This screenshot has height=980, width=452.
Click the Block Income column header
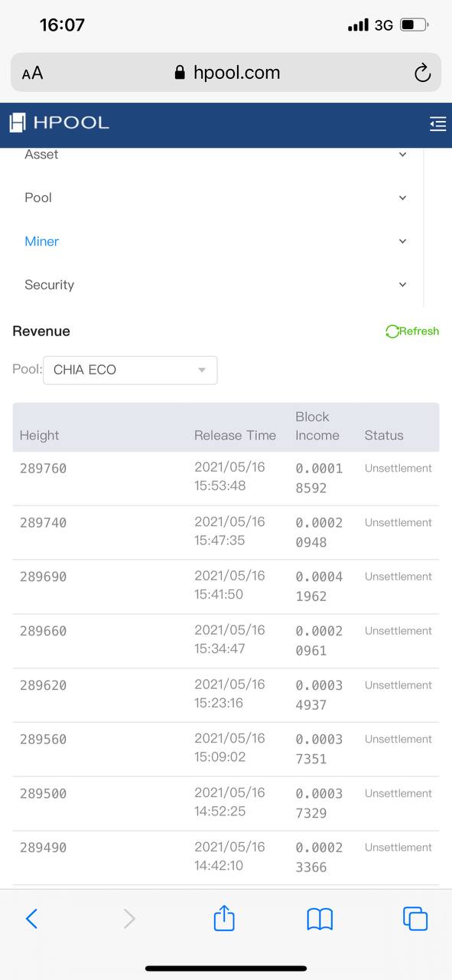coord(317,426)
